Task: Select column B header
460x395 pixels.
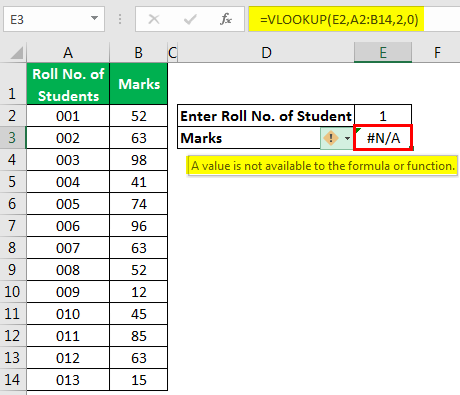Action: (x=139, y=53)
